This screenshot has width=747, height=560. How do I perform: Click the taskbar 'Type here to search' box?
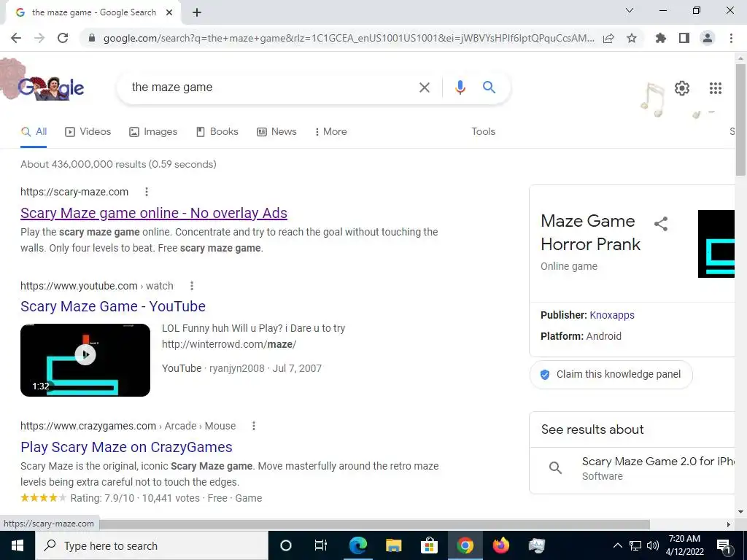152,545
